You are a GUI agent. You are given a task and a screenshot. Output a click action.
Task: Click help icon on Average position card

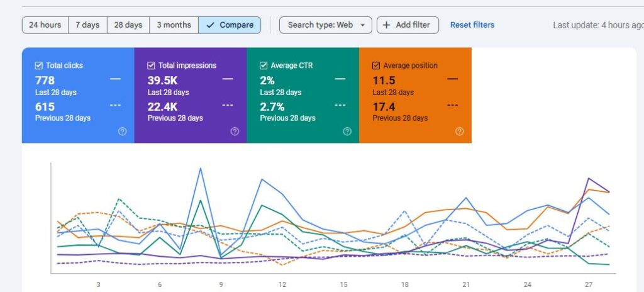pos(460,132)
